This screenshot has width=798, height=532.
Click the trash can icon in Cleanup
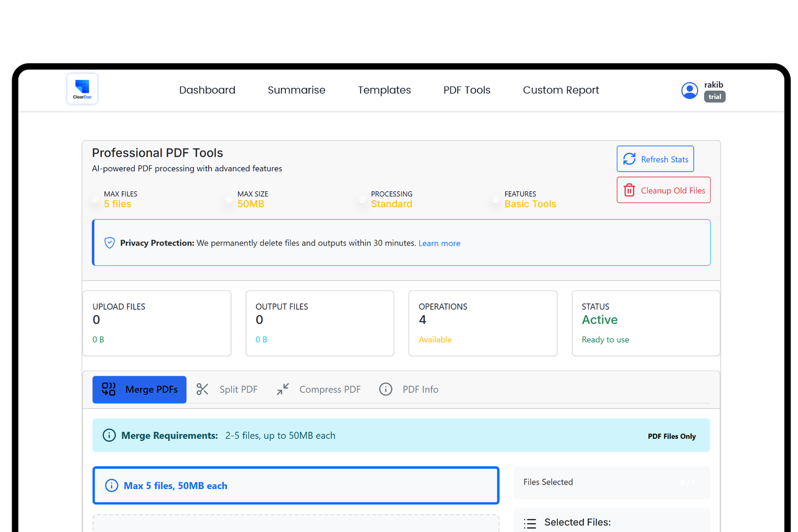(629, 190)
